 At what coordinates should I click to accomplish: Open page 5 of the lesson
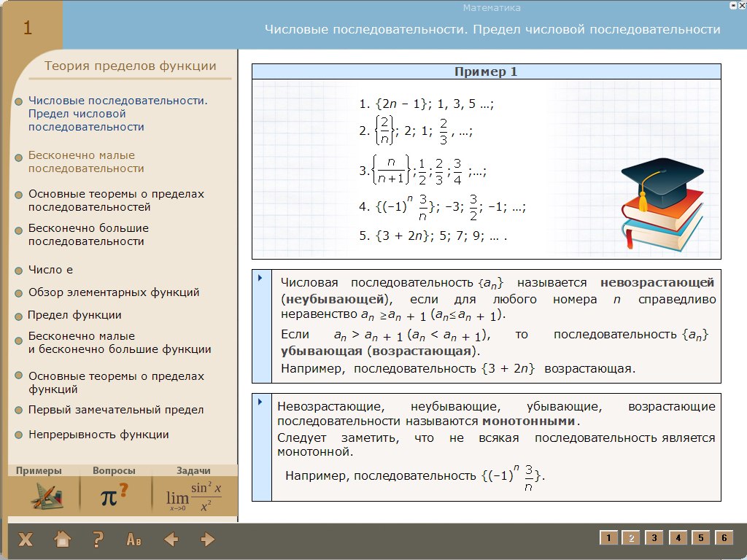coord(700,538)
